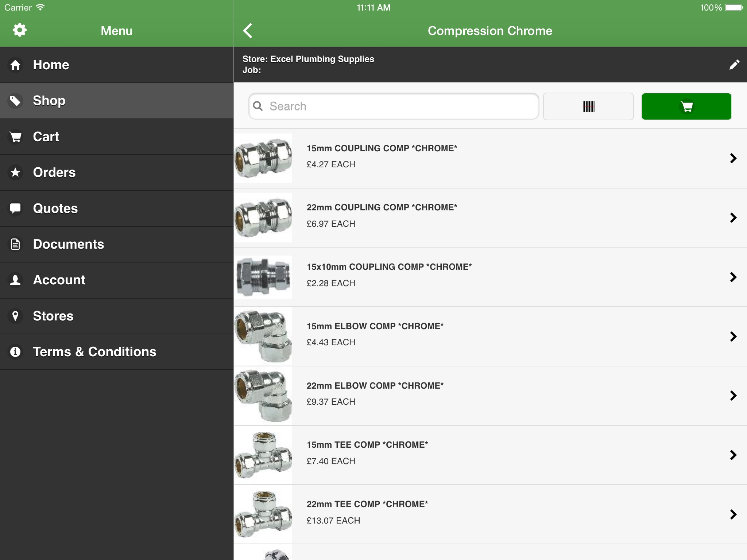Expand the 22mm TEE COMP chevron

[733, 514]
